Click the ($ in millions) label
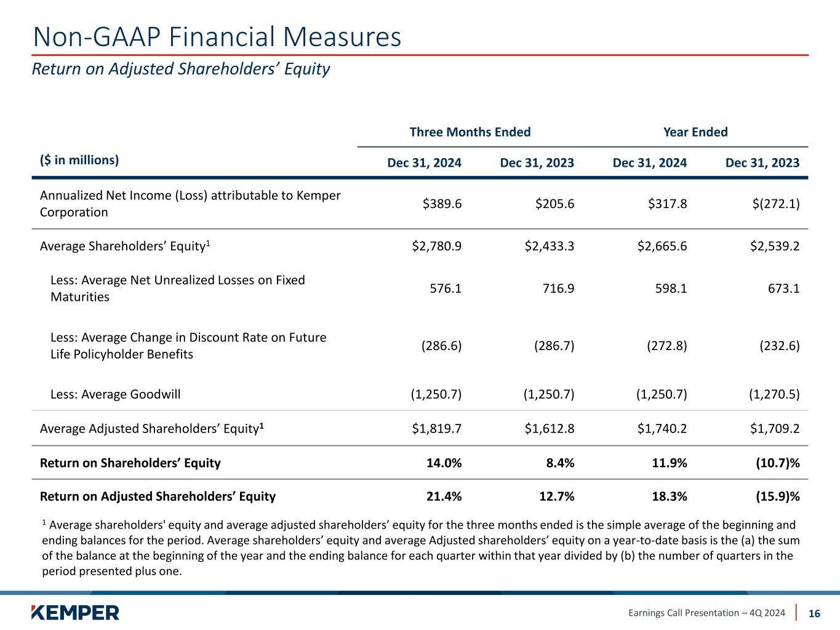This screenshot has height=630, width=840. click(x=79, y=161)
